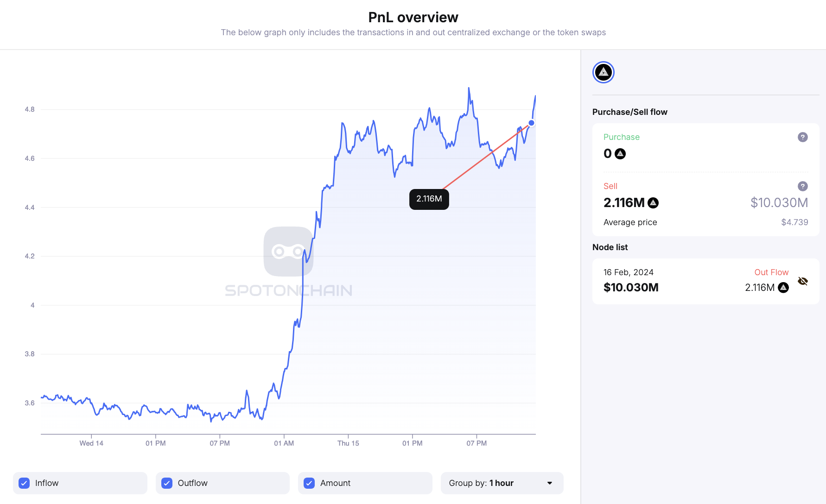Open the Group by 1 hour dropdown

[502, 483]
